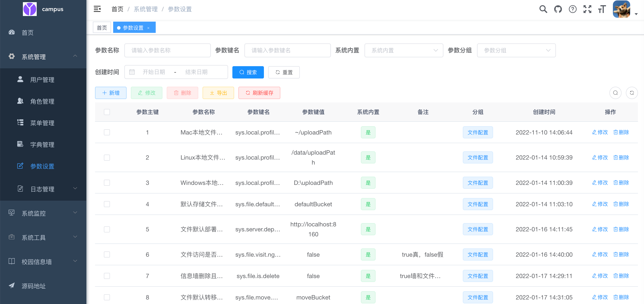
Task: Collapse the sidebar with the hamburger icon
Action: point(97,9)
